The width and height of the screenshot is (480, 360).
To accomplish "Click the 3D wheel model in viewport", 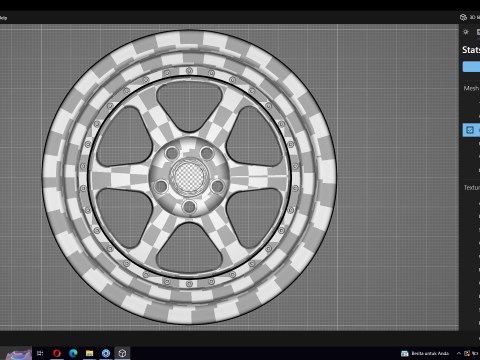I will click(189, 177).
